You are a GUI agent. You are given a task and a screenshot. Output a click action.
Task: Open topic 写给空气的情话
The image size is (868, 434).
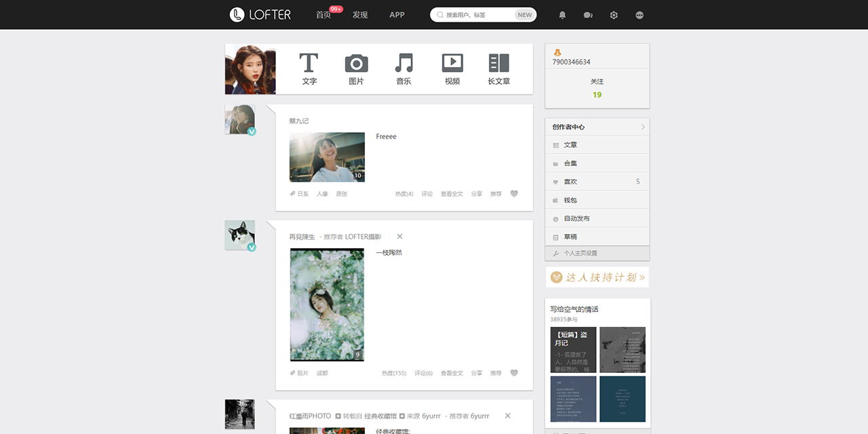tap(574, 309)
